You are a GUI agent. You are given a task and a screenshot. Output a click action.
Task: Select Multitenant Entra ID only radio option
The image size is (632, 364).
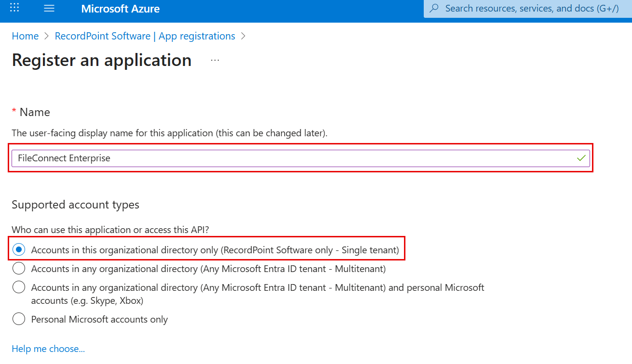[x=19, y=268]
